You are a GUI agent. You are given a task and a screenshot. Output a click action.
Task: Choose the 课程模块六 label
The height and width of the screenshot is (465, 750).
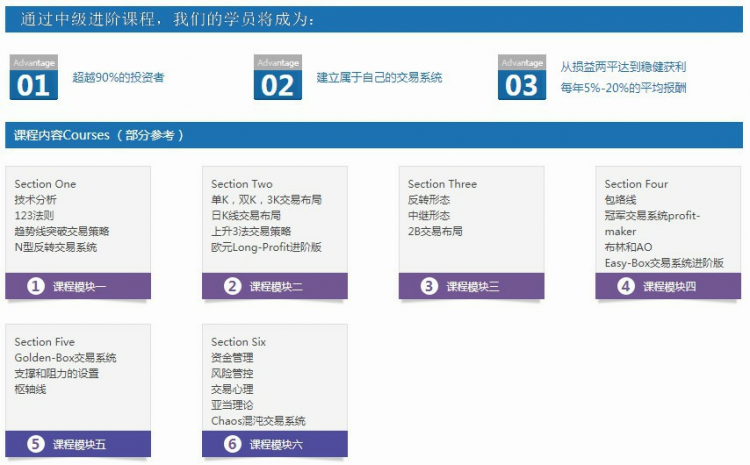[x=276, y=444]
